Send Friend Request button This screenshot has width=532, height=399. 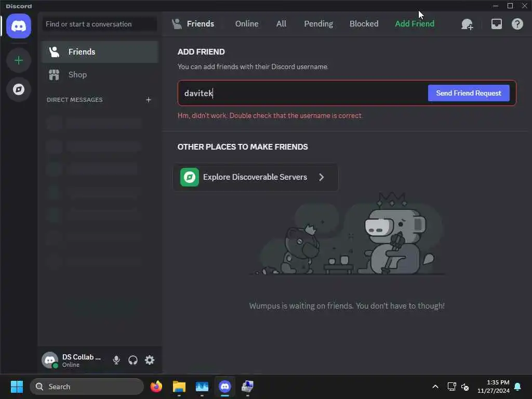pos(469,93)
